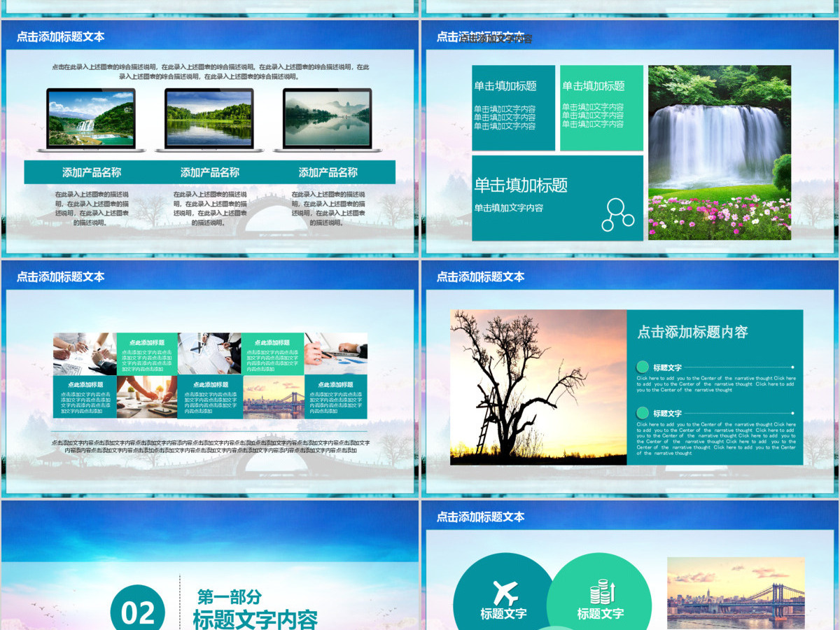Click the 第一部分 section label
This screenshot has width=840, height=630.
point(229,596)
